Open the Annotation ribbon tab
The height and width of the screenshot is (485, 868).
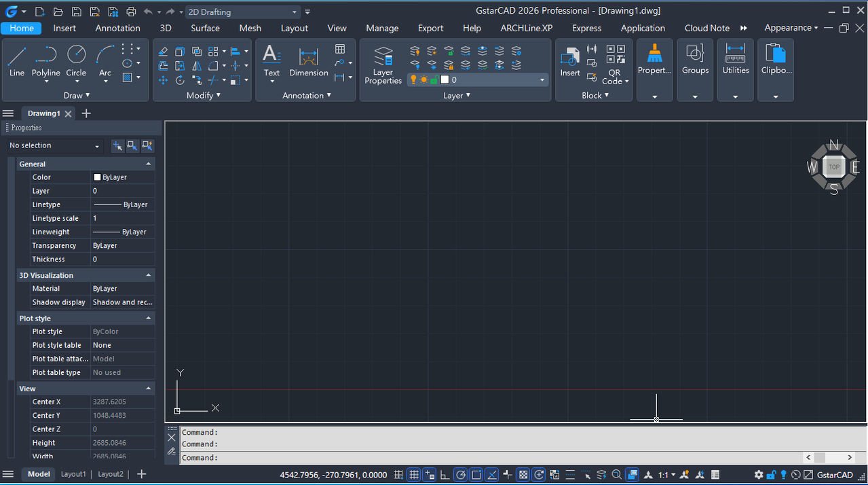pyautogui.click(x=117, y=28)
